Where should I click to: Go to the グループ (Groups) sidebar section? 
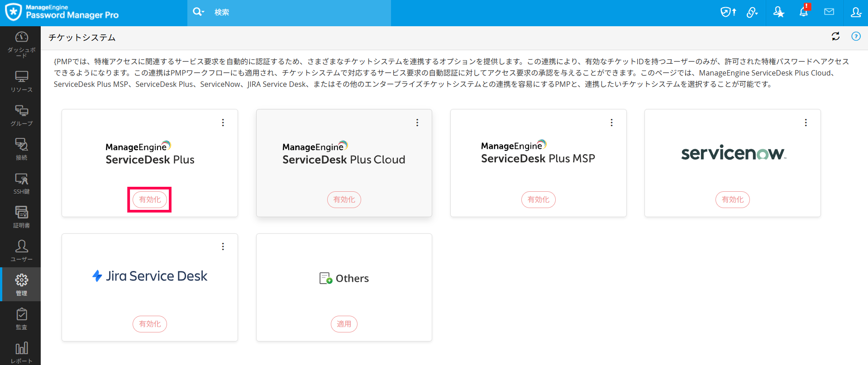[x=21, y=115]
